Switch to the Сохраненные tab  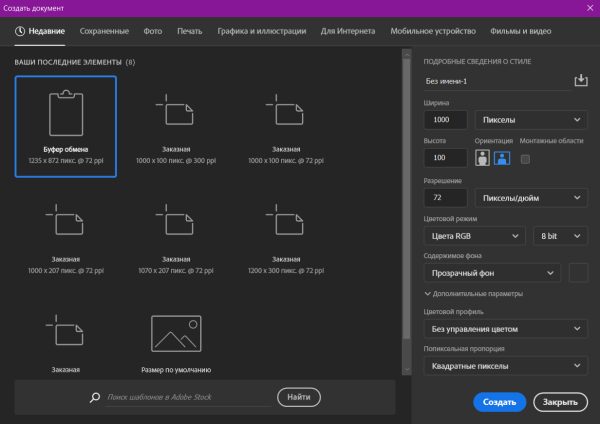104,31
